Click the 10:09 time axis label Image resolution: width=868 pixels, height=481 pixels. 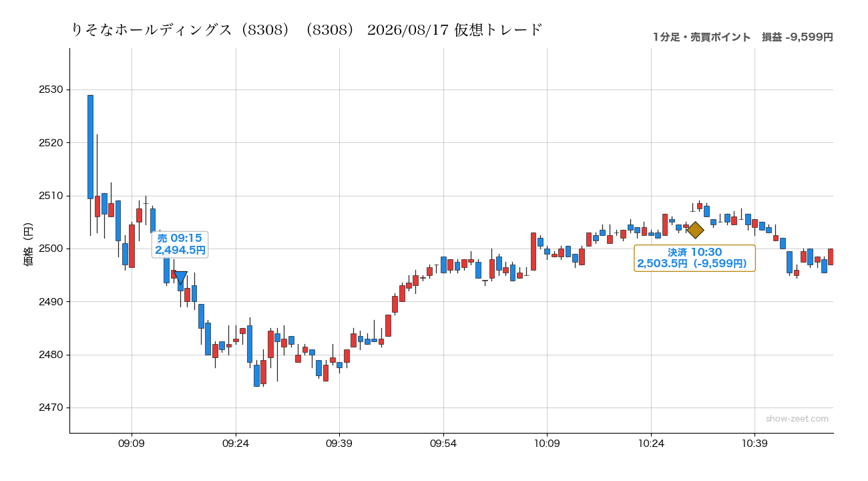(547, 444)
